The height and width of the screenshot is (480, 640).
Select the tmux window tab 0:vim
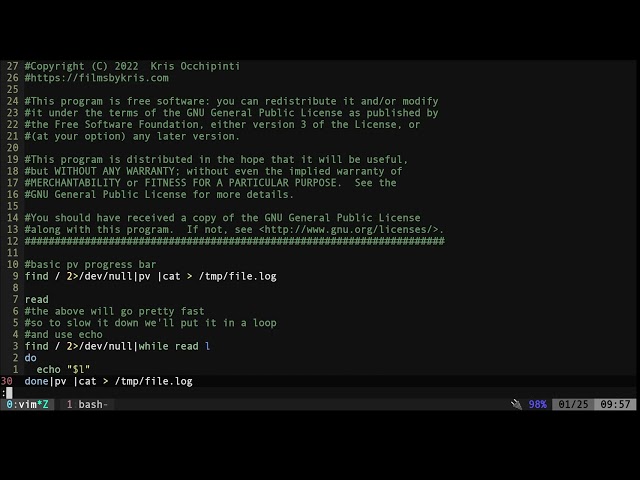pos(27,404)
